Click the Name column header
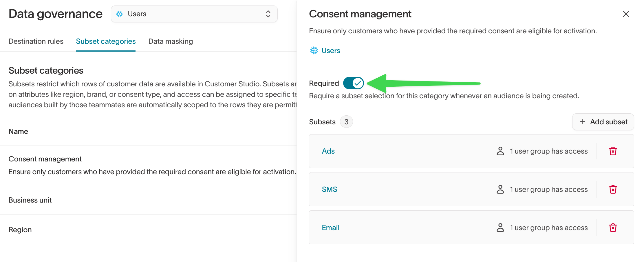Screen dimensions: 644x262 [18, 132]
